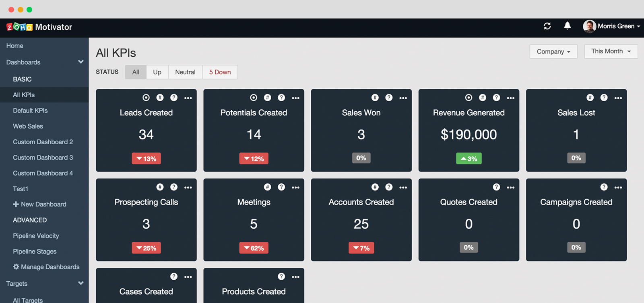Open more options on Potentials Created card
Viewport: 644px width, 303px height.
(295, 98)
